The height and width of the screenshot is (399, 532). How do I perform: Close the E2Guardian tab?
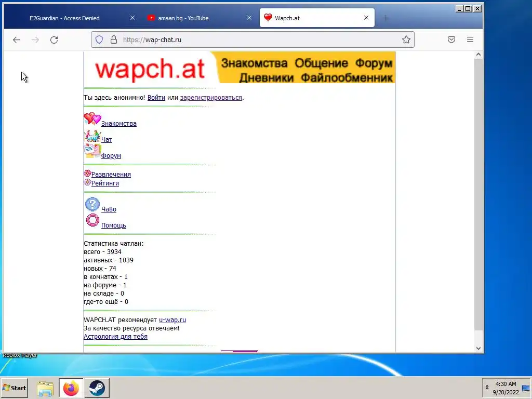coord(132,18)
